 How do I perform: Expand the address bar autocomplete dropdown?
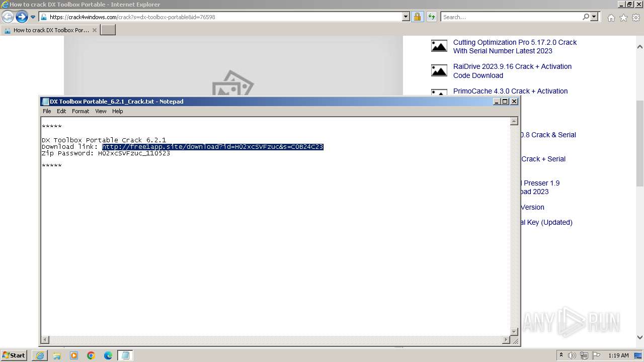[406, 17]
